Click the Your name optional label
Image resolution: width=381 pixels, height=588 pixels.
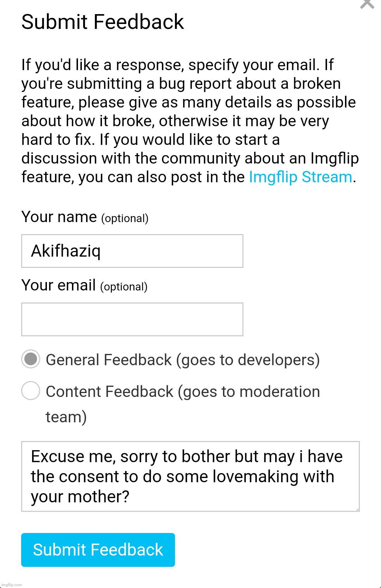85,216
